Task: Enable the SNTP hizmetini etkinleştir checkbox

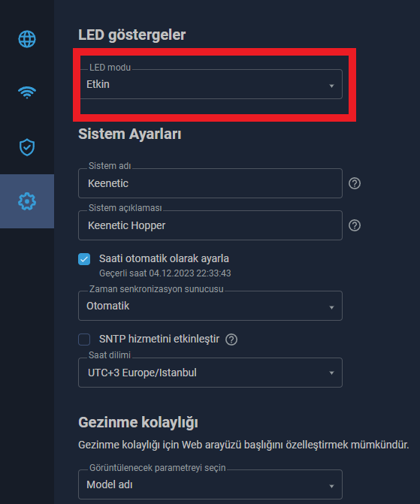Action: (84, 340)
